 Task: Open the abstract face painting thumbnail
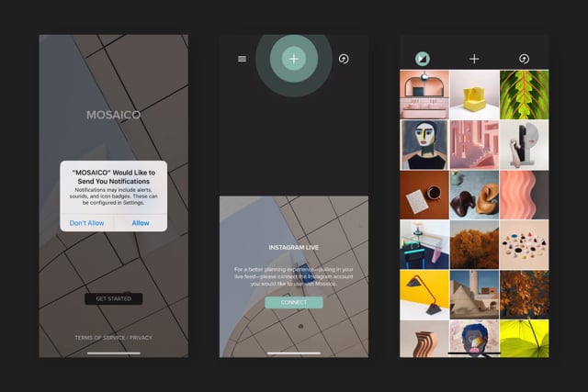[x=424, y=145]
